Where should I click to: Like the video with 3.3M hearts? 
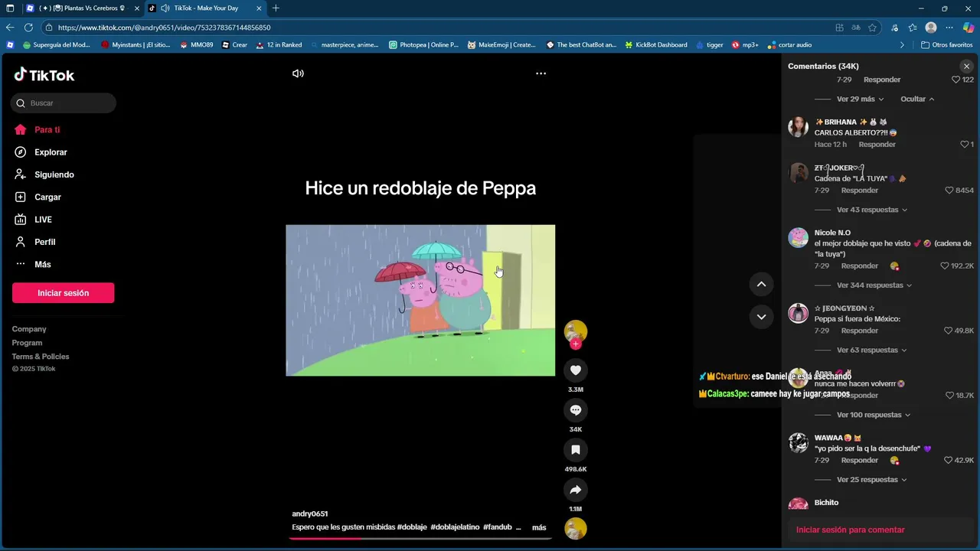point(576,370)
